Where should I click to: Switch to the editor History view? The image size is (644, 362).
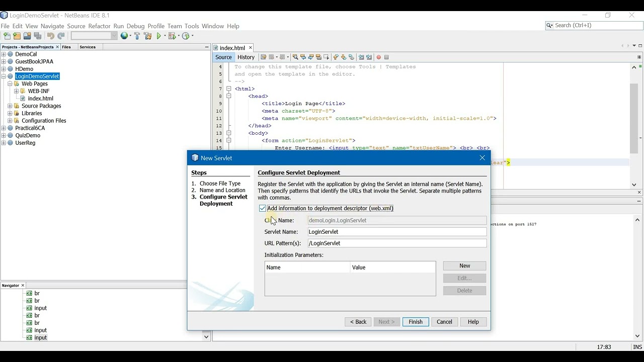click(246, 57)
